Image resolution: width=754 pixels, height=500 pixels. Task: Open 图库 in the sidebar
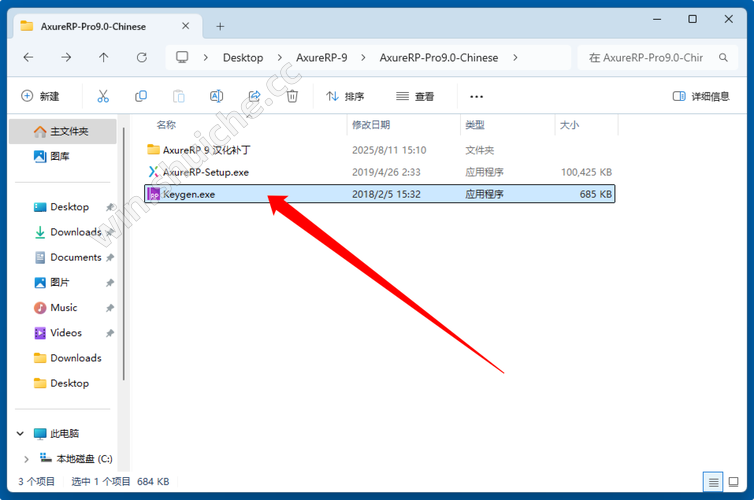pyautogui.click(x=60, y=156)
